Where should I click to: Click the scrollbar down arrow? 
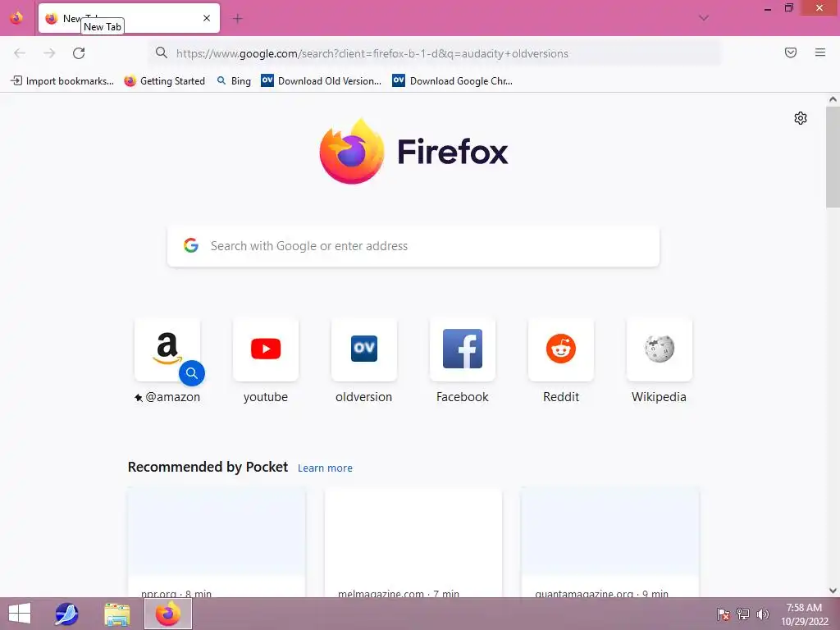tap(833, 591)
